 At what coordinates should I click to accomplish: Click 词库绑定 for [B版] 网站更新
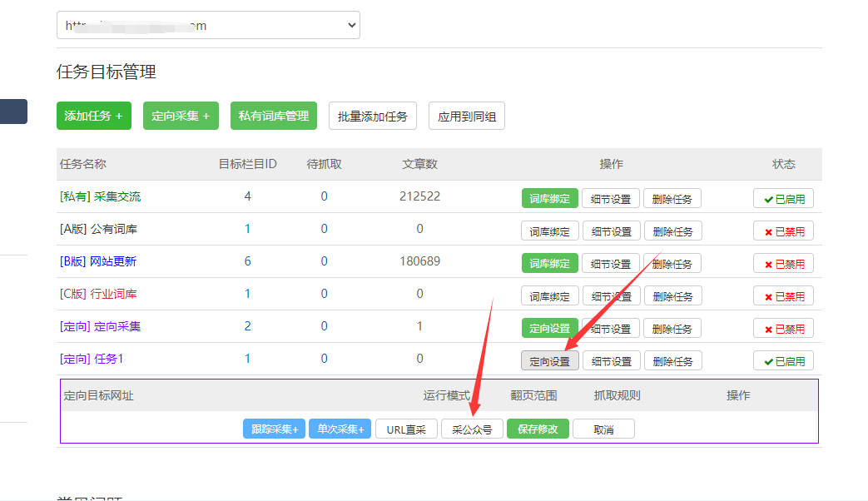(550, 263)
